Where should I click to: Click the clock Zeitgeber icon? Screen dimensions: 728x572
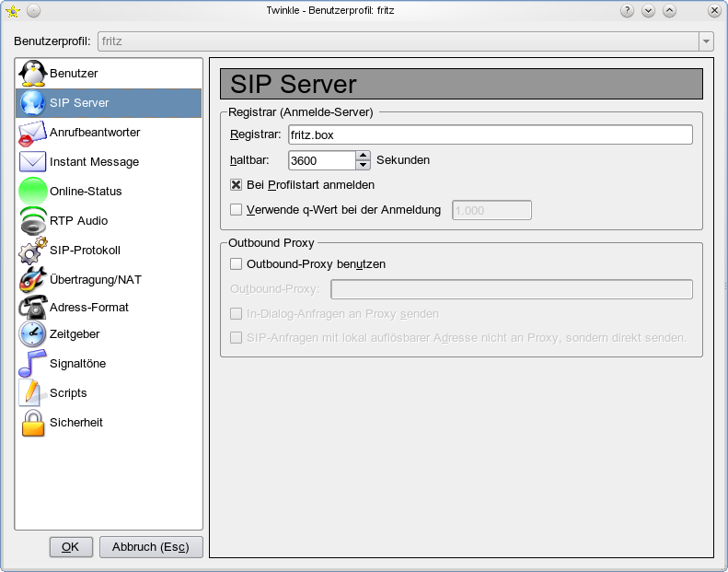coord(32,333)
